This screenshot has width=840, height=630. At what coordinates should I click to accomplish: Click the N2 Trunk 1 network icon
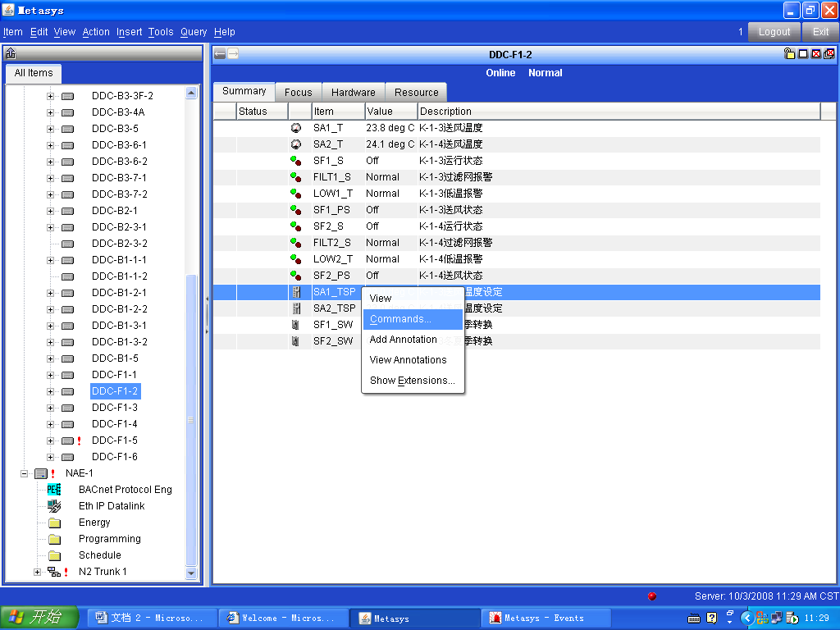click(x=53, y=572)
